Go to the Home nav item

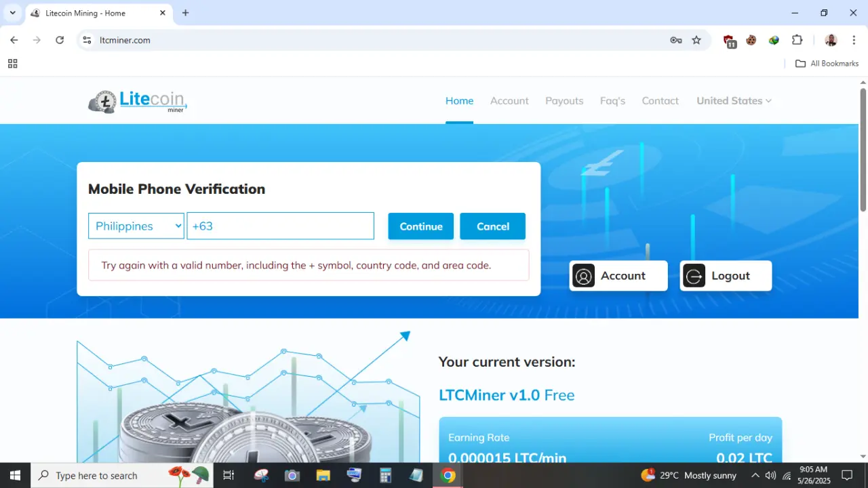coord(459,100)
